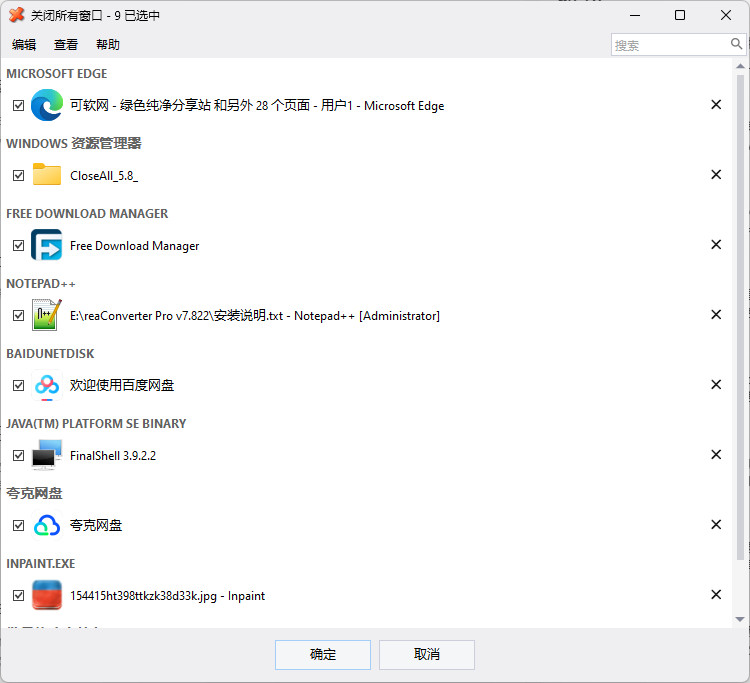Select the 欢迎使用百度网盘 row text
Screen dimensions: 750x683
pyautogui.click(x=122, y=385)
